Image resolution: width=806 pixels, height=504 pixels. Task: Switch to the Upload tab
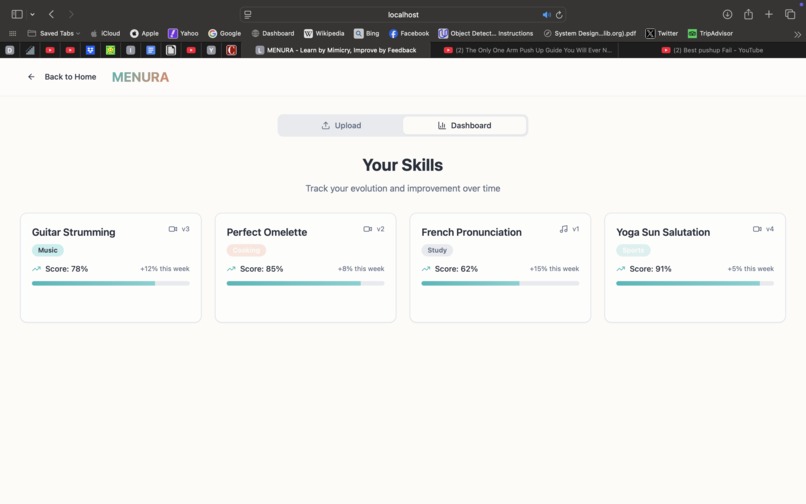coord(341,125)
